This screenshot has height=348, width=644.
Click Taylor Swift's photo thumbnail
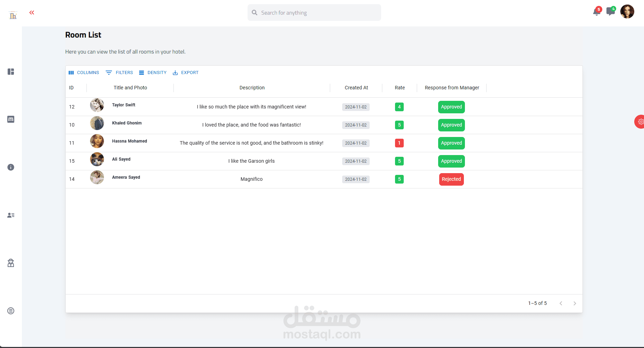pyautogui.click(x=97, y=105)
